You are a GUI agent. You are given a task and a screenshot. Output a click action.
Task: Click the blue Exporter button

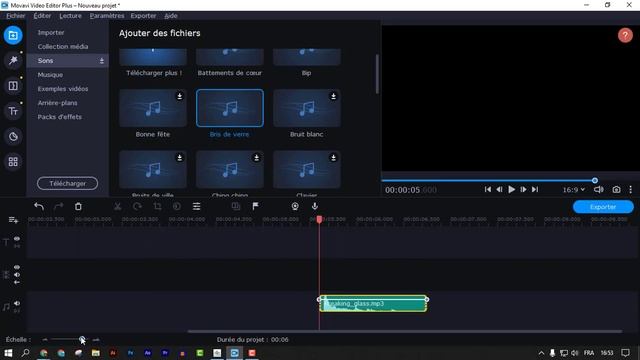click(603, 207)
